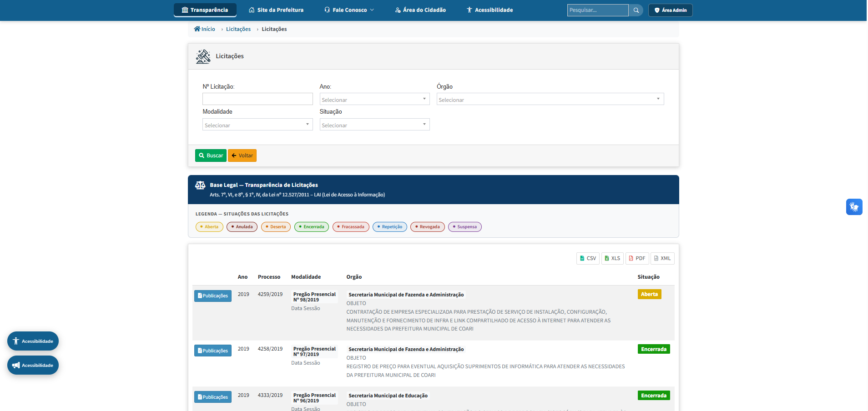Screen dimensions: 868x411
Task: Open Área do Cidadão
Action: pyautogui.click(x=420, y=10)
